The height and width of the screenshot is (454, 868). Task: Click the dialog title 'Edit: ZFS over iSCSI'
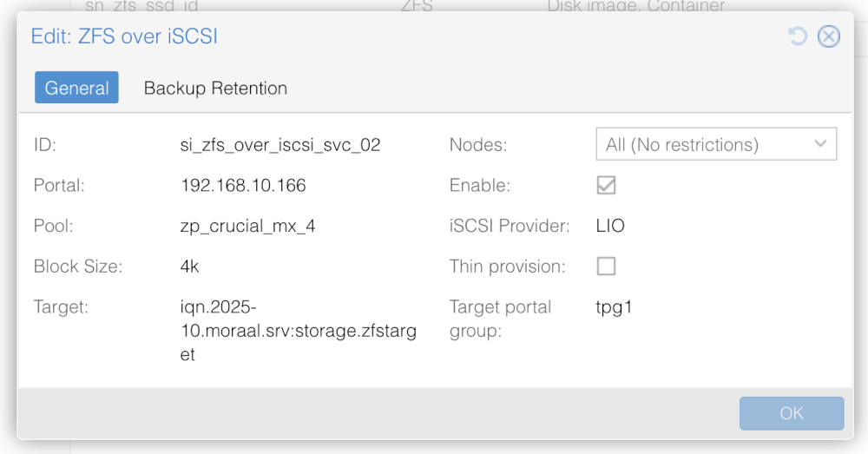124,36
